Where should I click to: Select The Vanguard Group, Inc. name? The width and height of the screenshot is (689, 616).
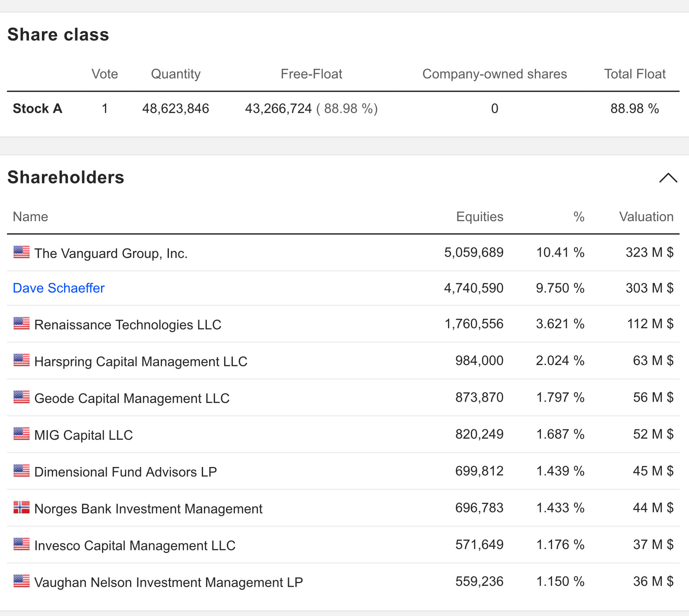coord(111,254)
